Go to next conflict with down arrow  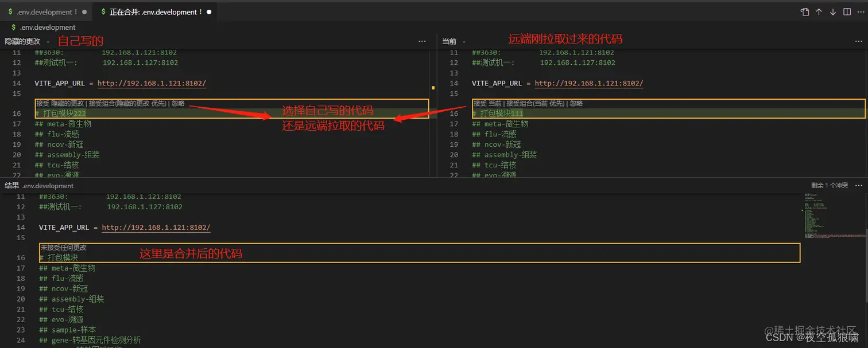click(833, 11)
